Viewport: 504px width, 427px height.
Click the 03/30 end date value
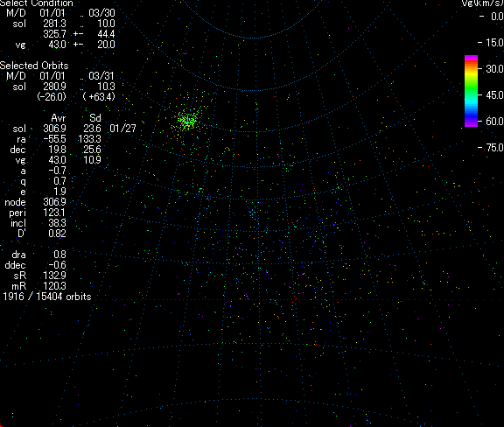101,13
